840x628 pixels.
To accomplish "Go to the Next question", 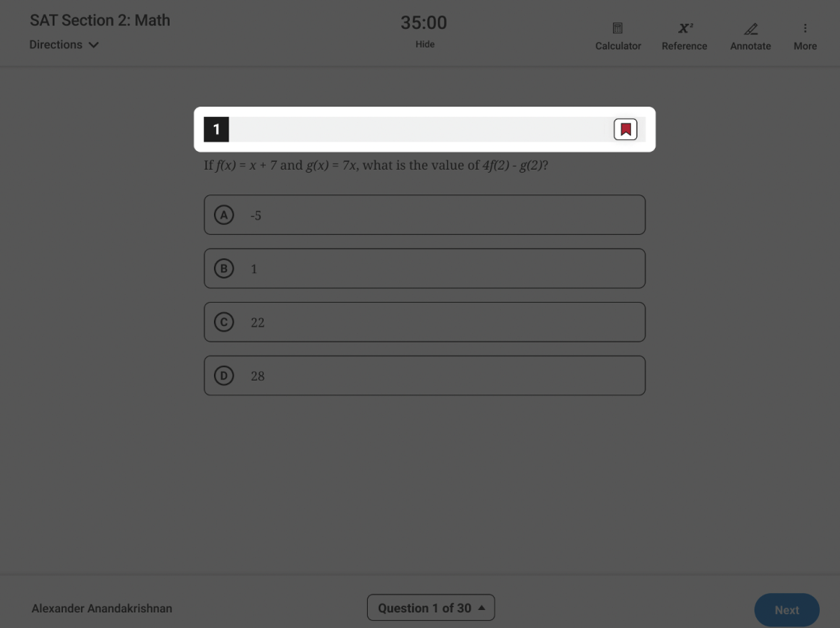I will [786, 610].
